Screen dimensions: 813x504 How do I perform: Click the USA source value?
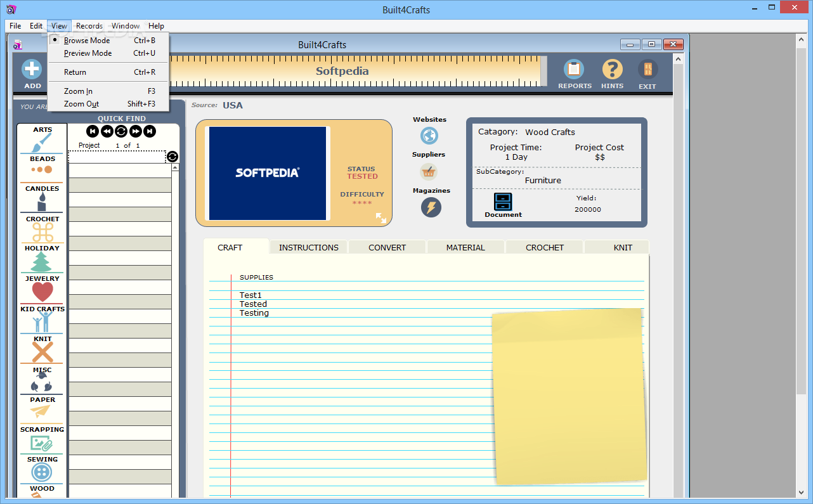coord(233,105)
